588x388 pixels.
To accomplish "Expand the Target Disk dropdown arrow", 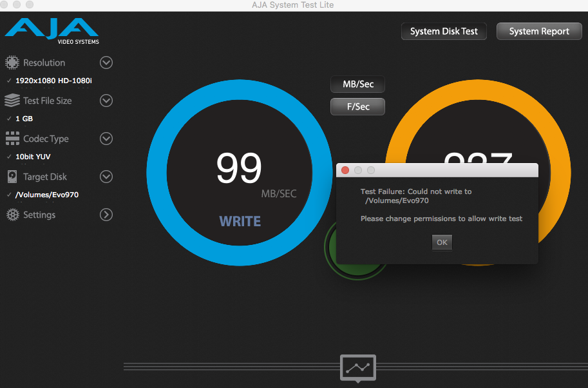I will (x=106, y=177).
